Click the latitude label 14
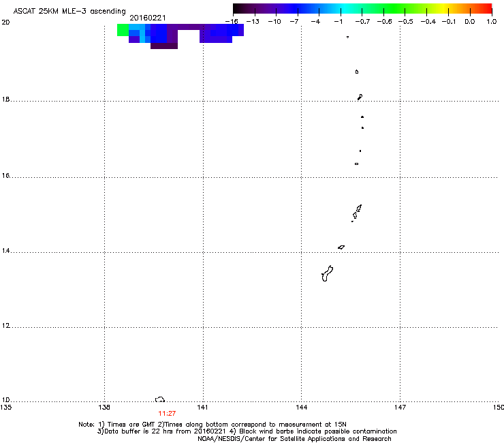The width and height of the screenshot is (504, 443). click(x=5, y=251)
